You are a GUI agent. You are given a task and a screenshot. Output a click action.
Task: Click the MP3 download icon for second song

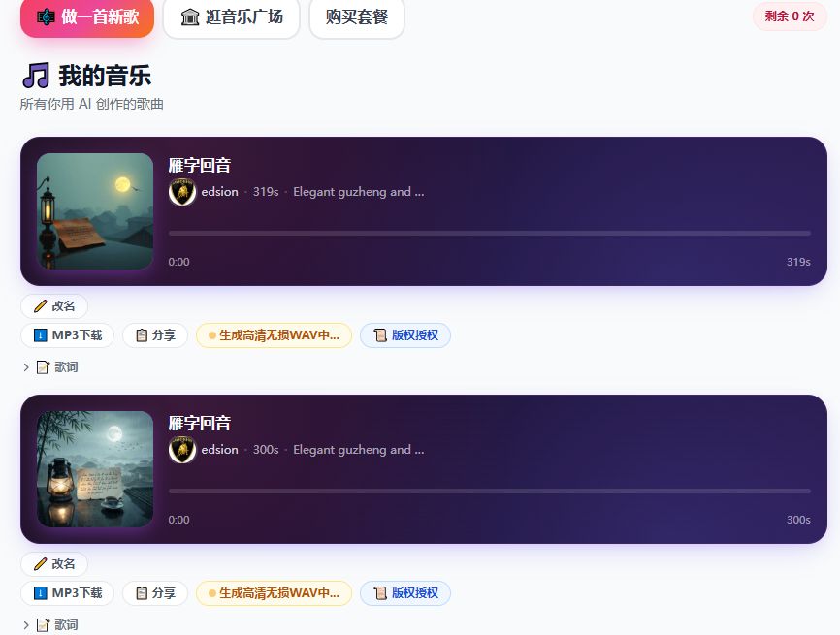click(x=41, y=593)
